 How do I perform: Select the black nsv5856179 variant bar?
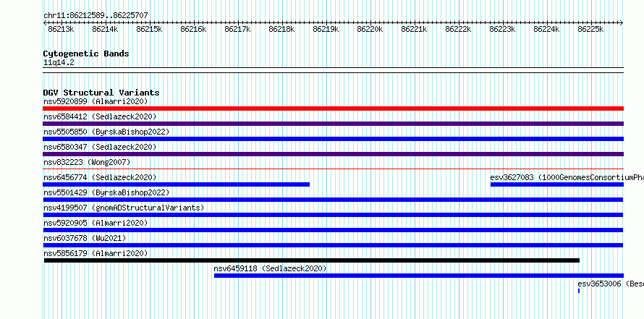coord(312,260)
